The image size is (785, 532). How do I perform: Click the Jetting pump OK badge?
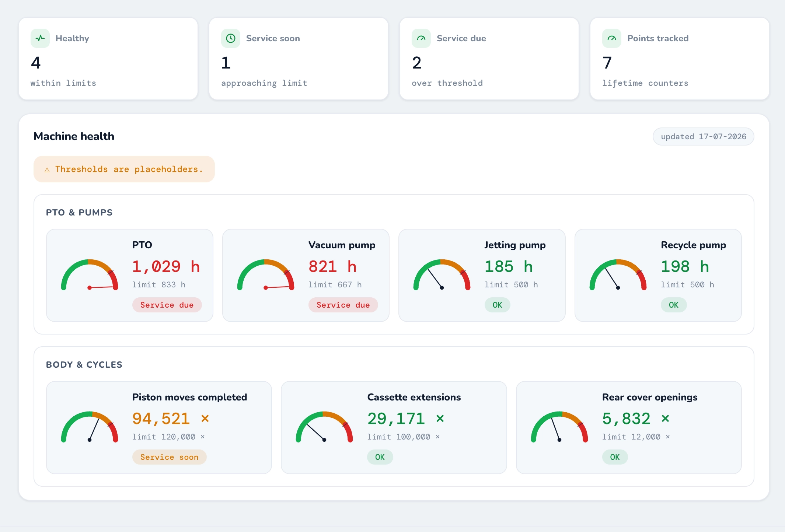[x=498, y=305]
